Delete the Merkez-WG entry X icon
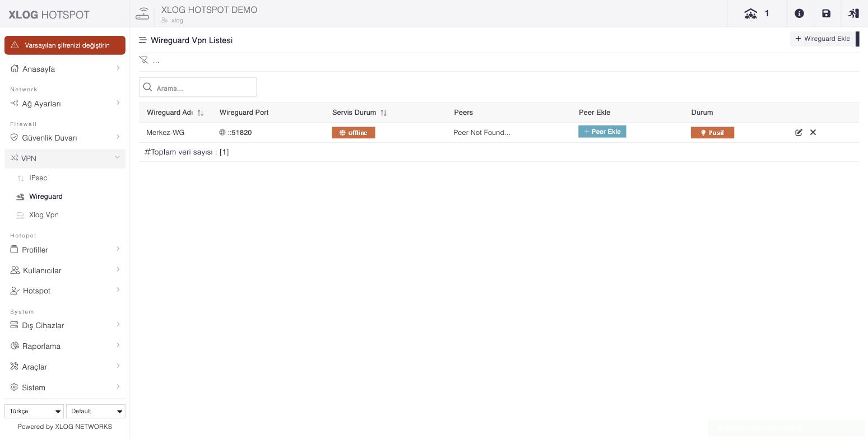 (813, 133)
